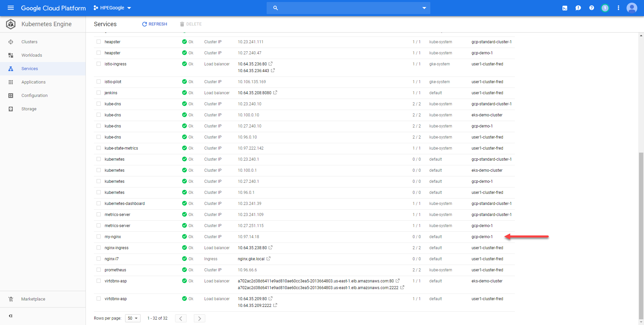Collapse the sidebar with the bottom arrow icon
Image resolution: width=644 pixels, height=325 pixels.
pos(10,316)
